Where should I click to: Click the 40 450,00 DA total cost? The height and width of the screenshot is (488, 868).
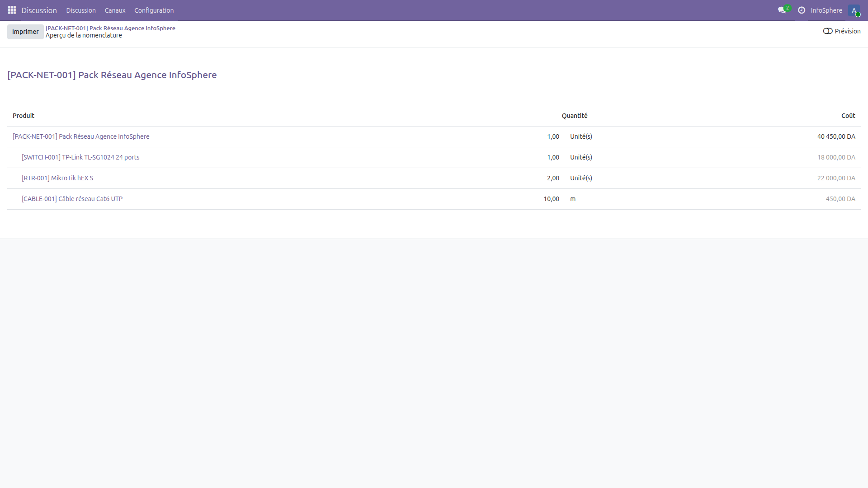tap(836, 136)
